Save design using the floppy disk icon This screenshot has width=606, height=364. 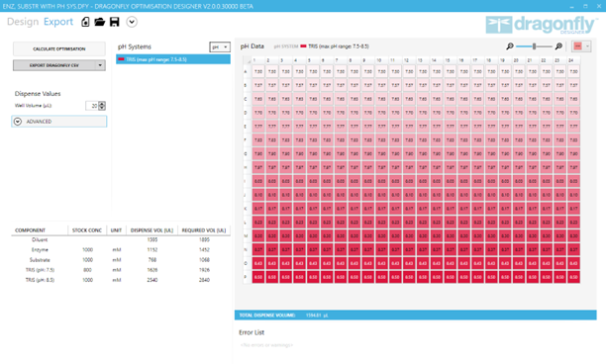115,22
